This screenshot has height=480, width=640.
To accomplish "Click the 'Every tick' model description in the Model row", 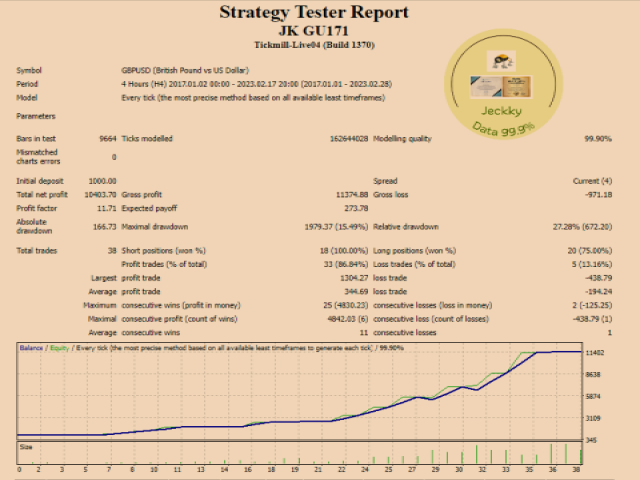I will 253,98.
